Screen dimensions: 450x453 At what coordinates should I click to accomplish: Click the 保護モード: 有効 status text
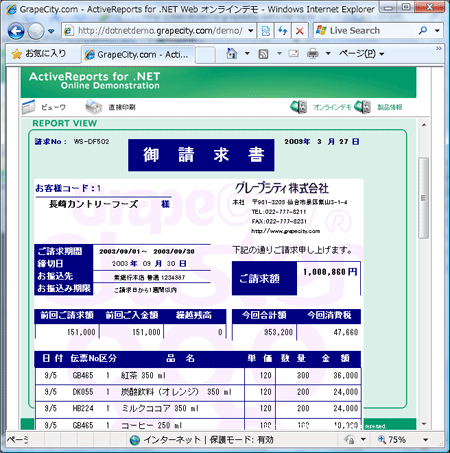click(241, 440)
